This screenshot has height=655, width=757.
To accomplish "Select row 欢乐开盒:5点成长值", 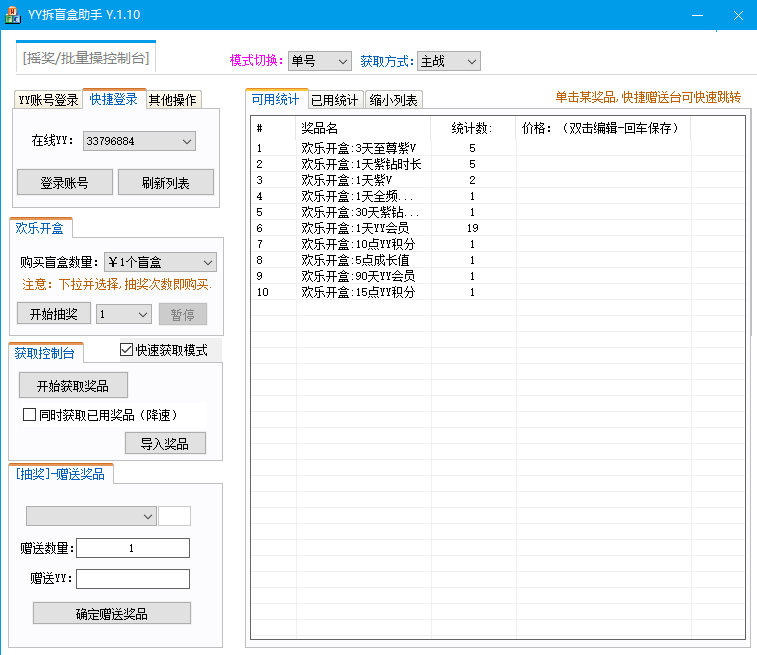I will [497, 260].
